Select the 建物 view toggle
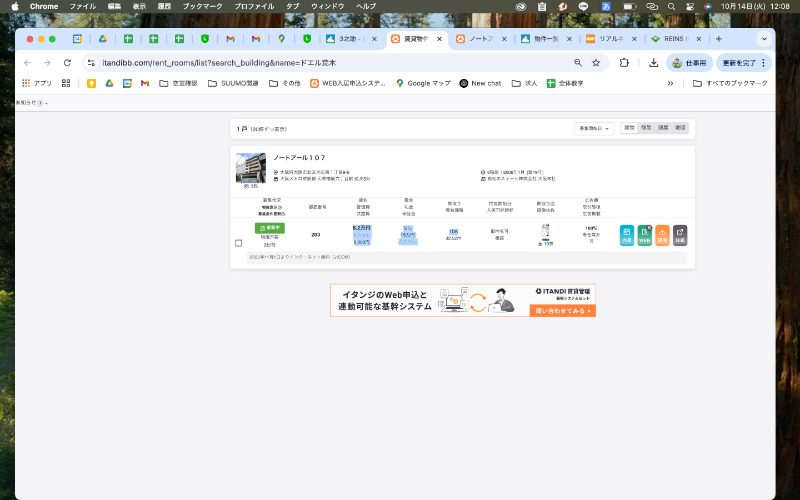Image resolution: width=800 pixels, height=500 pixels. coord(629,128)
